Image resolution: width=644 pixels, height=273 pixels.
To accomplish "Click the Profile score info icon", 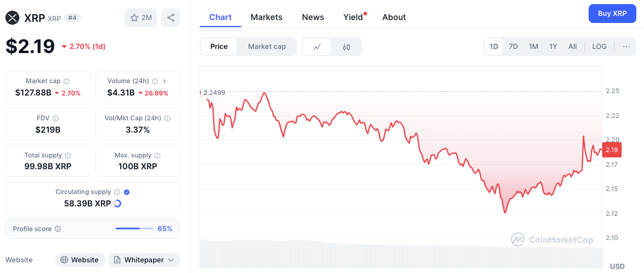I will pyautogui.click(x=58, y=229).
